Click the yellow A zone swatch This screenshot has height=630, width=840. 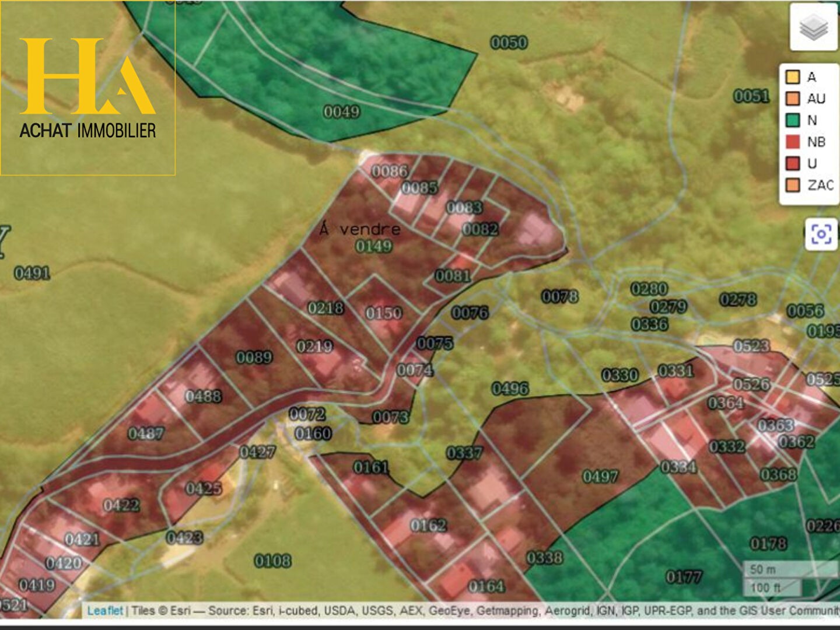coord(793,76)
